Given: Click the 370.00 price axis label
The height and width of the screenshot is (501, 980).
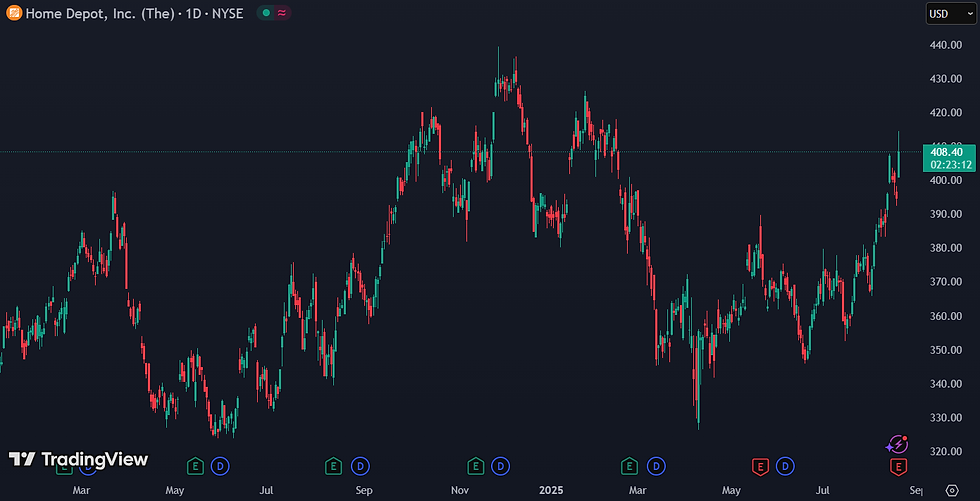Looking at the screenshot, I should pos(946,282).
